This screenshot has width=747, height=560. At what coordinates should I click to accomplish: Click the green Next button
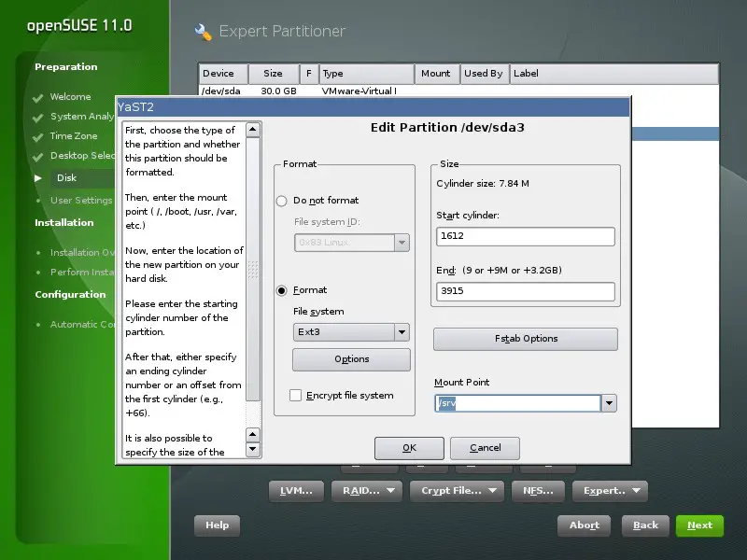click(699, 525)
